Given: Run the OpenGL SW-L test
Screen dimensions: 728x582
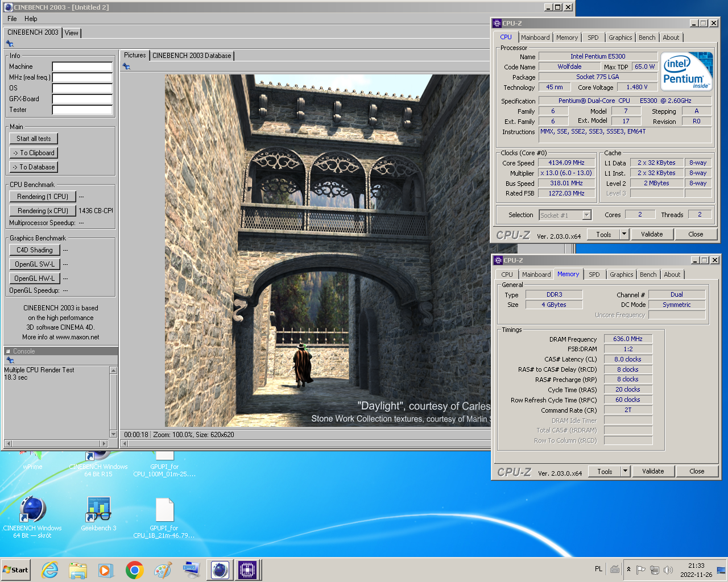Looking at the screenshot, I should point(34,264).
